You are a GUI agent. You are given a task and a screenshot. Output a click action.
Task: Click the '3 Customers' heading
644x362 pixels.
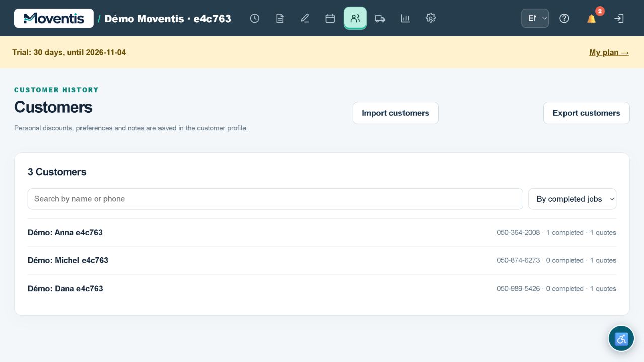(57, 172)
